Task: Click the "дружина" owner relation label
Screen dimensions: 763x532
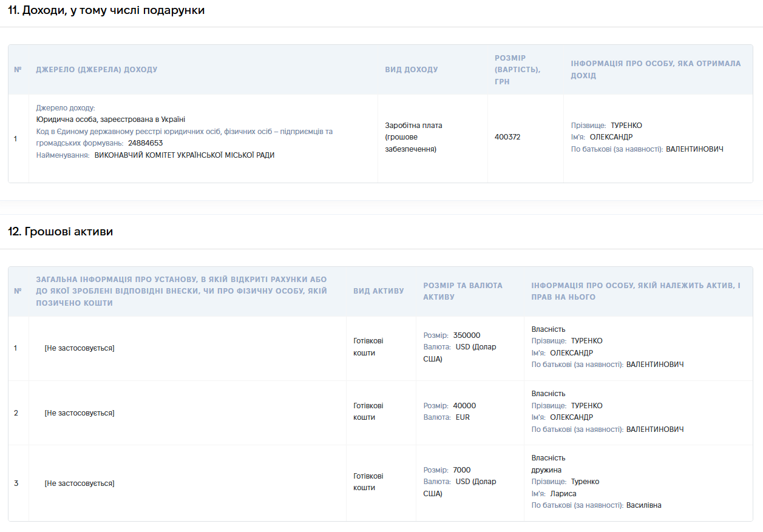Action: (546, 470)
